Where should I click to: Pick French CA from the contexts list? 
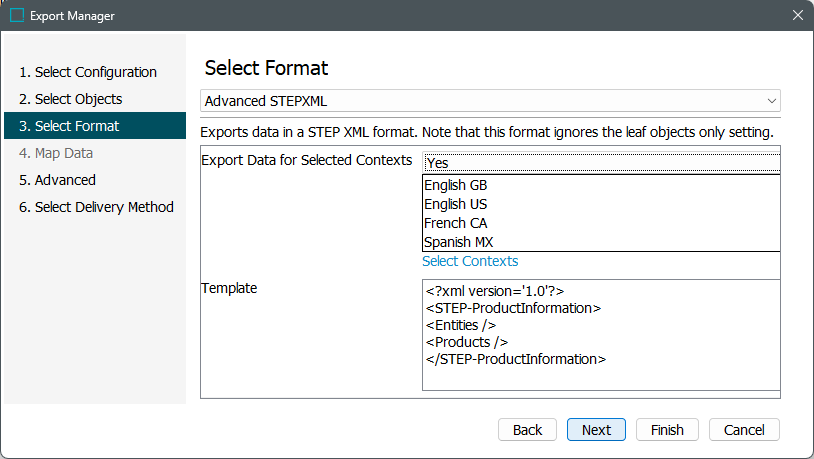(455, 223)
